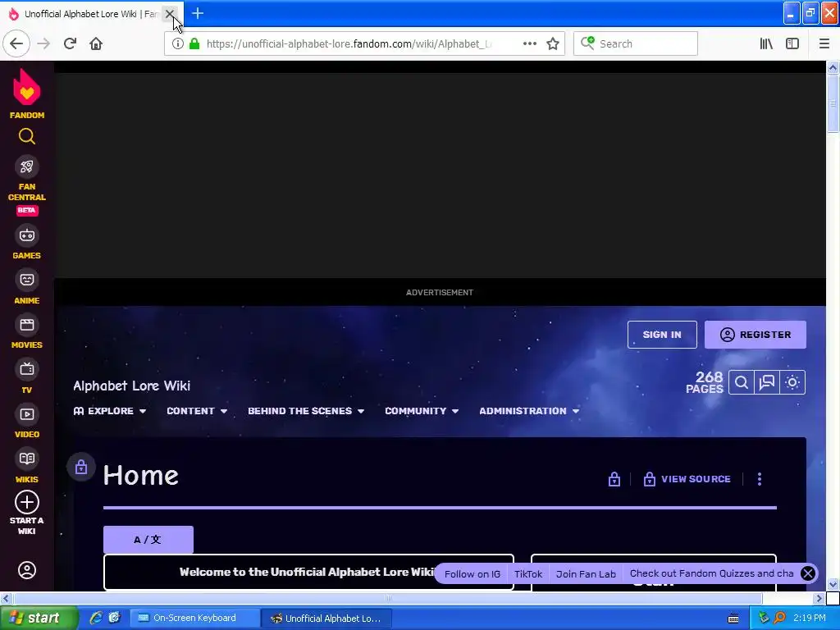Click Internet Explorer quick launch icon

[x=96, y=619]
